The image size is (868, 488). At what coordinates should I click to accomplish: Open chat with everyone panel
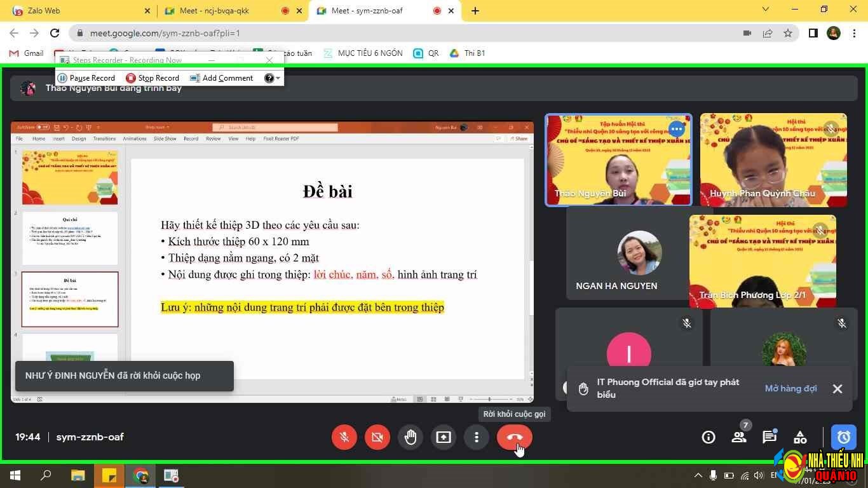770,437
